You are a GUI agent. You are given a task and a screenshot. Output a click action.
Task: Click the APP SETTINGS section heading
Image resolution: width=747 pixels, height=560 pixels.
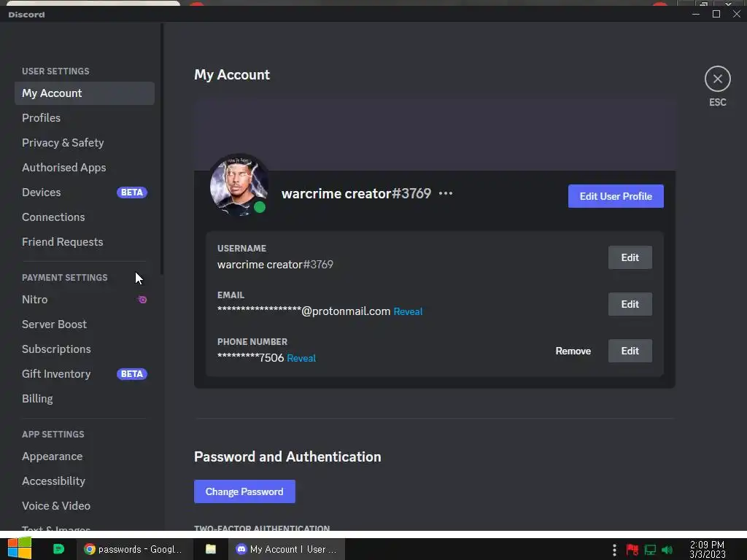53,435
